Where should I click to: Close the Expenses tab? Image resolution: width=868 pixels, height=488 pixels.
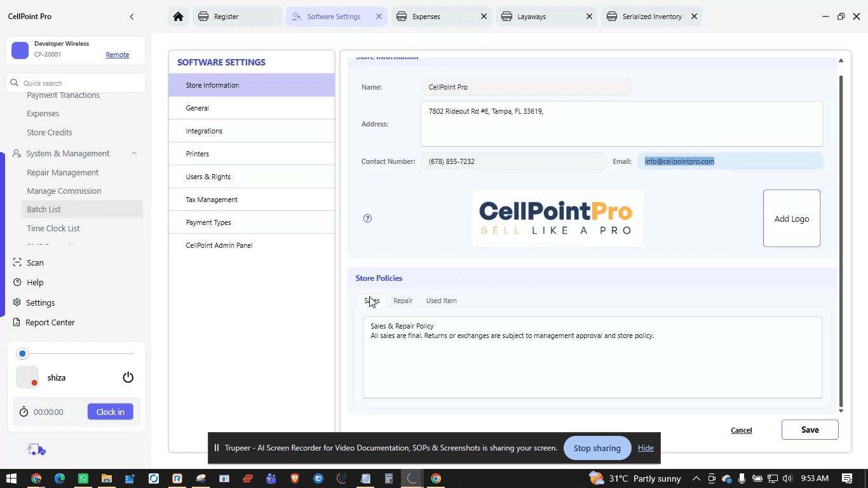484,17
